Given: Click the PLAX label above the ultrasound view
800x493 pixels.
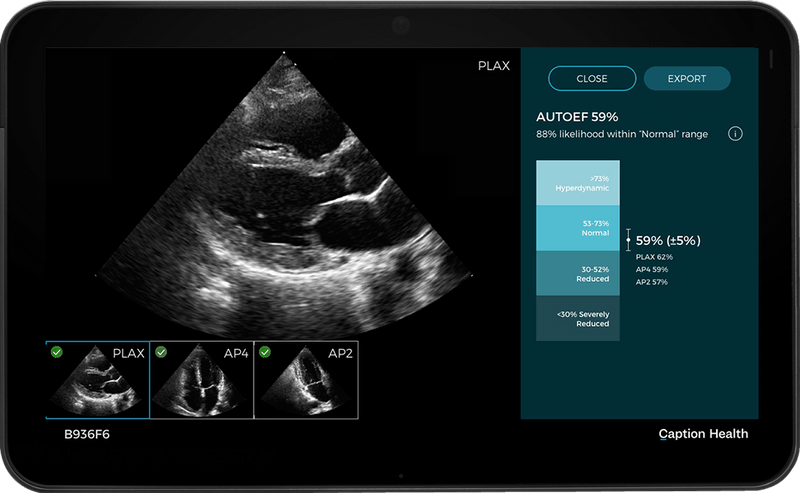Looking at the screenshot, I should pos(493,66).
